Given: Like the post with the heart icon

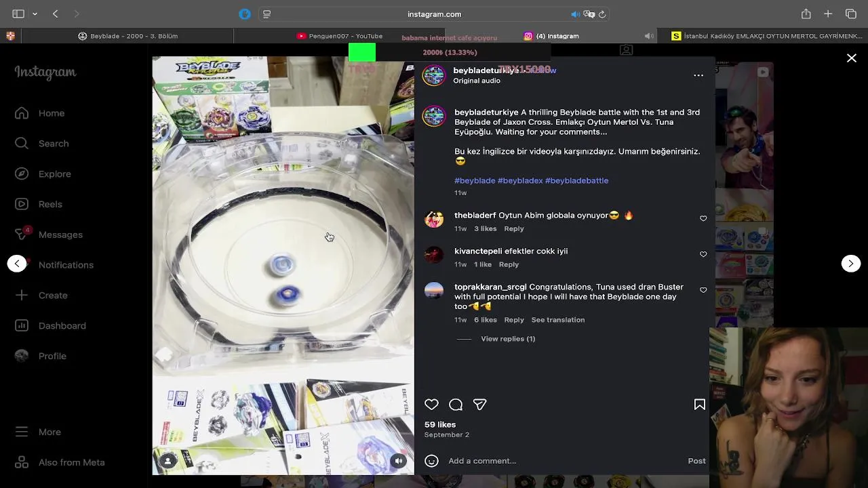Looking at the screenshot, I should tap(431, 405).
